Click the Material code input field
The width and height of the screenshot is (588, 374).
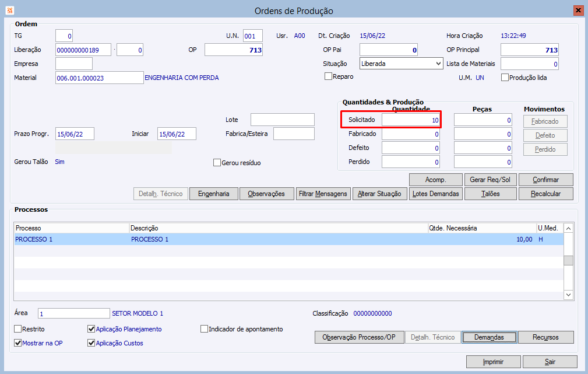click(100, 78)
